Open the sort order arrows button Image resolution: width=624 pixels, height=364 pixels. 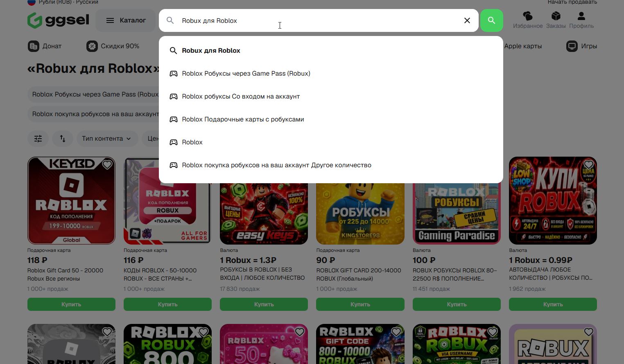(x=63, y=139)
